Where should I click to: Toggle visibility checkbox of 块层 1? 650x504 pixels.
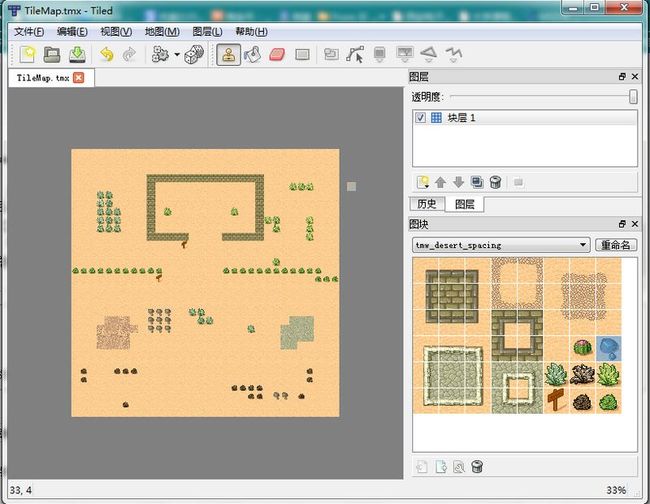(420, 118)
